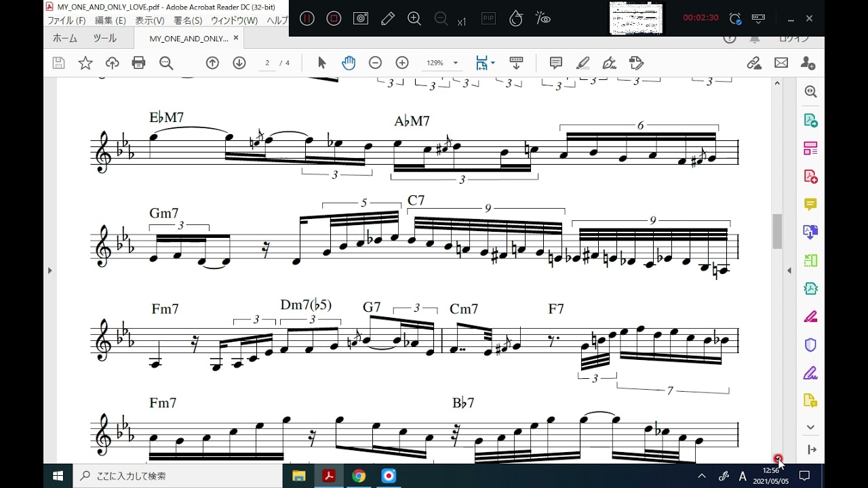Open Google Chrome from the taskbar
The width and height of the screenshot is (868, 488).
coord(359,476)
